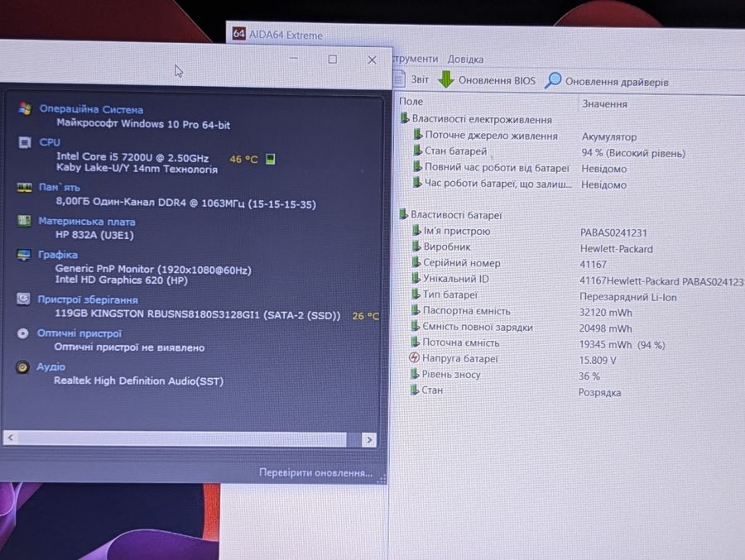Maximize the Speccy window
The height and width of the screenshot is (560, 745).
333,60
